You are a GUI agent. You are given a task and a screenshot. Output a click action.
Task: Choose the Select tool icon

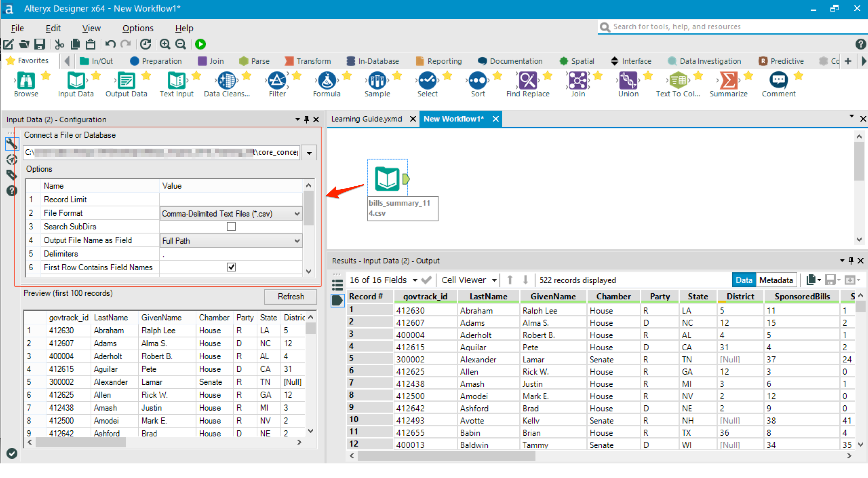[427, 81]
